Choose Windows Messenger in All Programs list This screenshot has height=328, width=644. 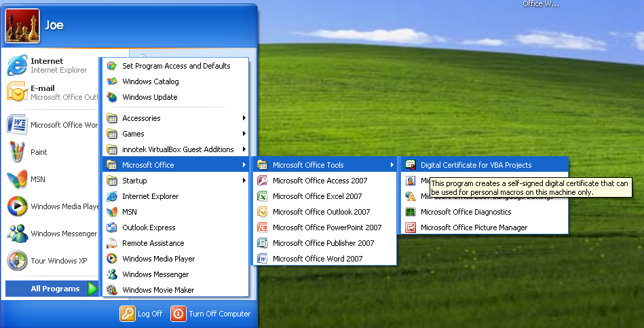click(175, 274)
